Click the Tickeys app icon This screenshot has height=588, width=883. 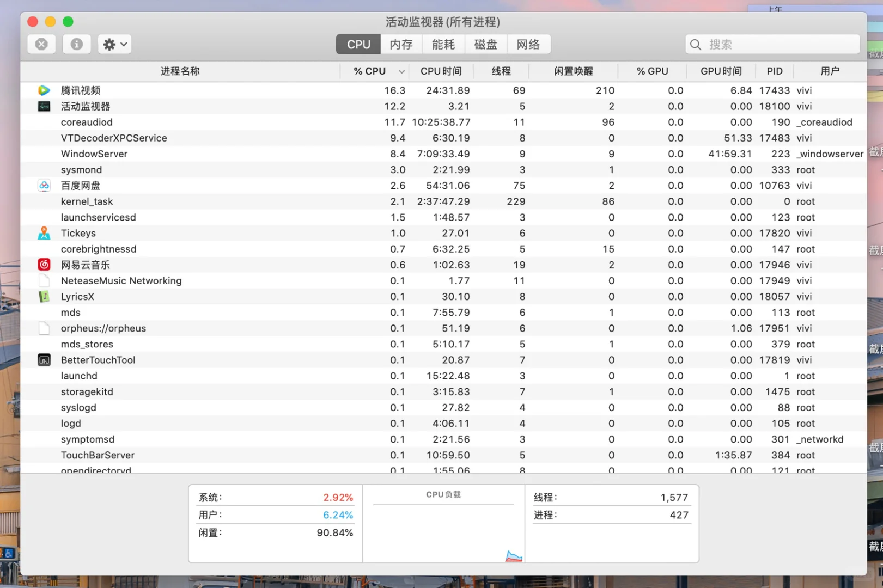click(44, 233)
